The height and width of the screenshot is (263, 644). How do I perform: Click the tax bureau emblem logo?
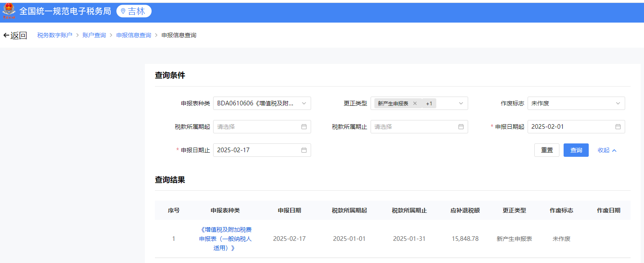point(8,12)
